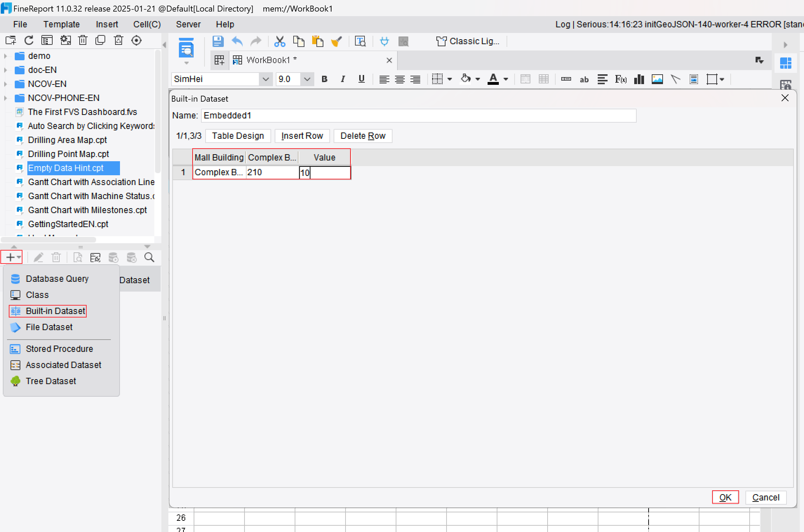Image resolution: width=804 pixels, height=532 pixels.
Task: Toggle Italic formatting
Action: 343,79
